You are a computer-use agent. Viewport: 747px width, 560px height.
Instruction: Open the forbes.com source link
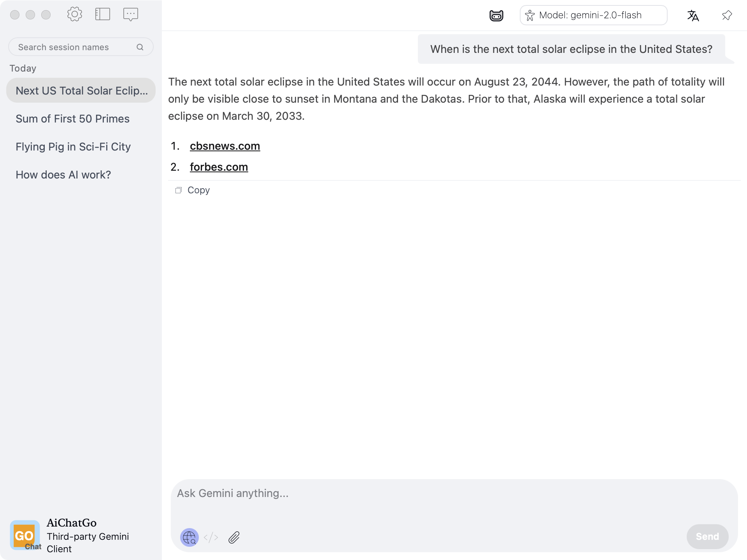tap(219, 167)
